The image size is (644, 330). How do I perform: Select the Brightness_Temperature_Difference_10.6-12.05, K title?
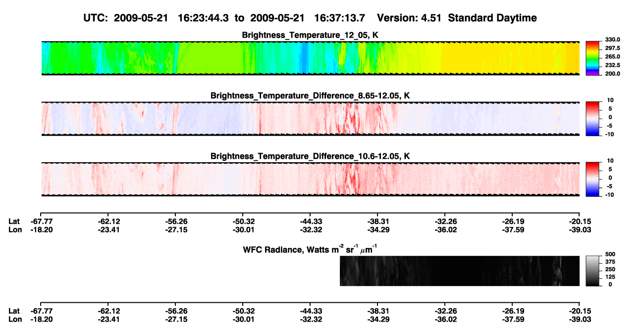pos(310,156)
